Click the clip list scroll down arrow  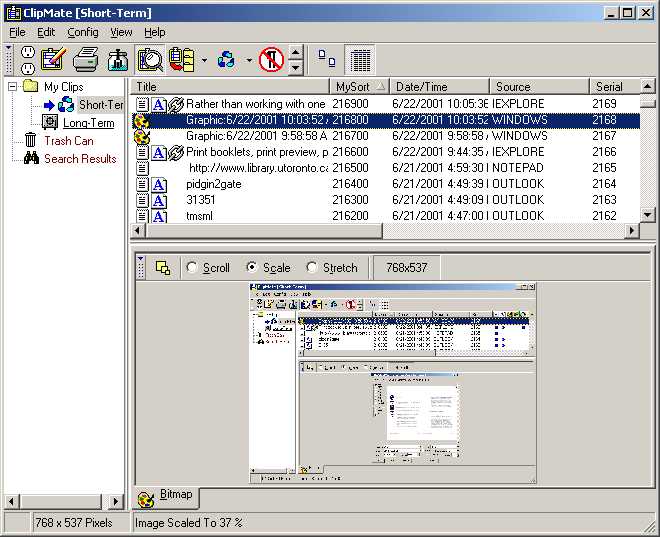[x=648, y=215]
